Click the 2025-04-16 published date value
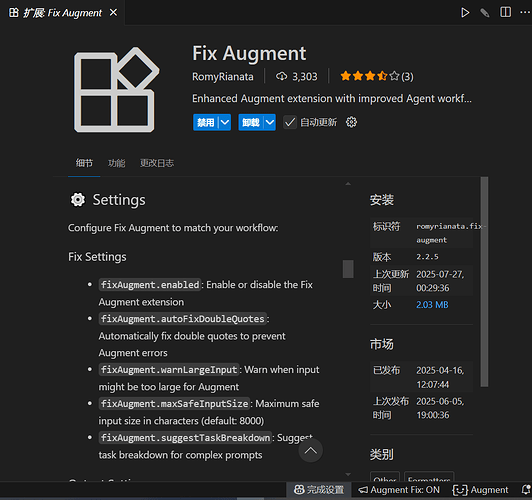532x500 pixels. pyautogui.click(x=440, y=377)
